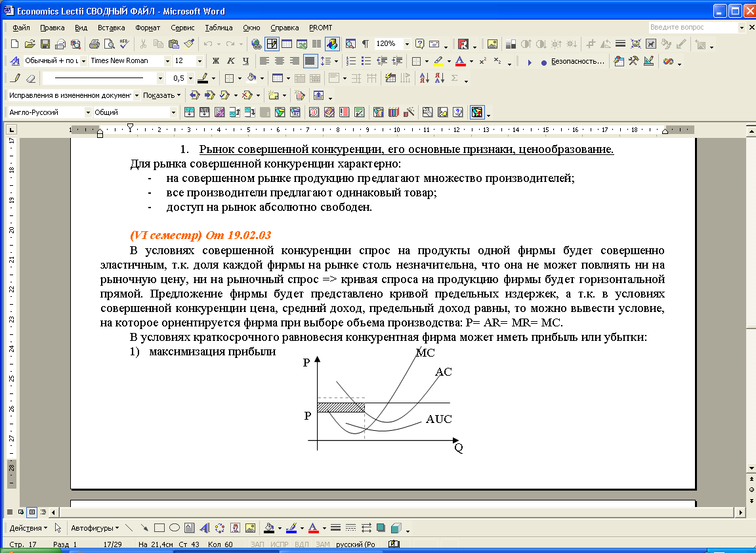Apply font color red A
The height and width of the screenshot is (553, 756).
(461, 61)
